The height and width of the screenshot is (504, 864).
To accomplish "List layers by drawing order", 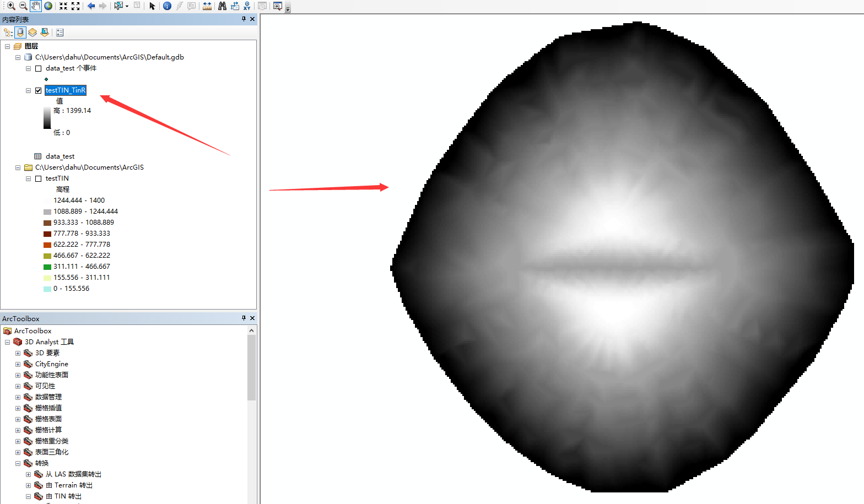I will coord(8,32).
